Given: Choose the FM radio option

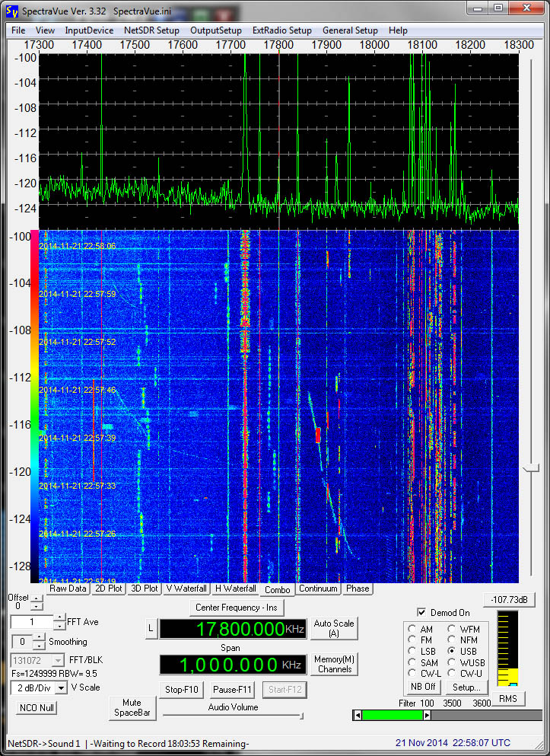Looking at the screenshot, I should [x=412, y=640].
